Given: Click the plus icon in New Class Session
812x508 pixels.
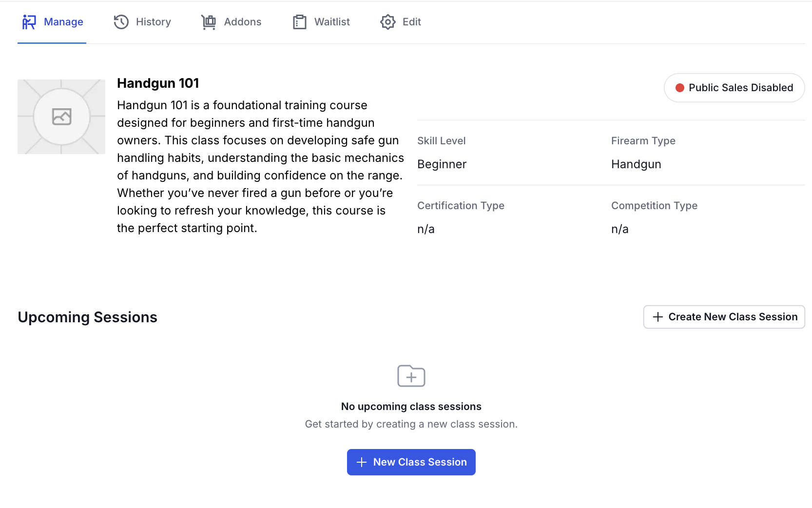Looking at the screenshot, I should click(x=362, y=462).
